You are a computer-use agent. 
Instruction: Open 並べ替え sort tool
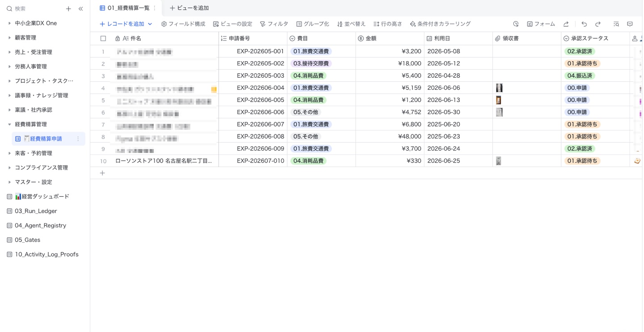351,24
